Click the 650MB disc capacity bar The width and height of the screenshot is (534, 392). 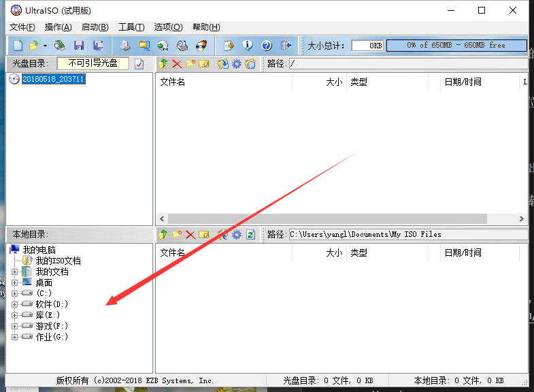(x=456, y=46)
